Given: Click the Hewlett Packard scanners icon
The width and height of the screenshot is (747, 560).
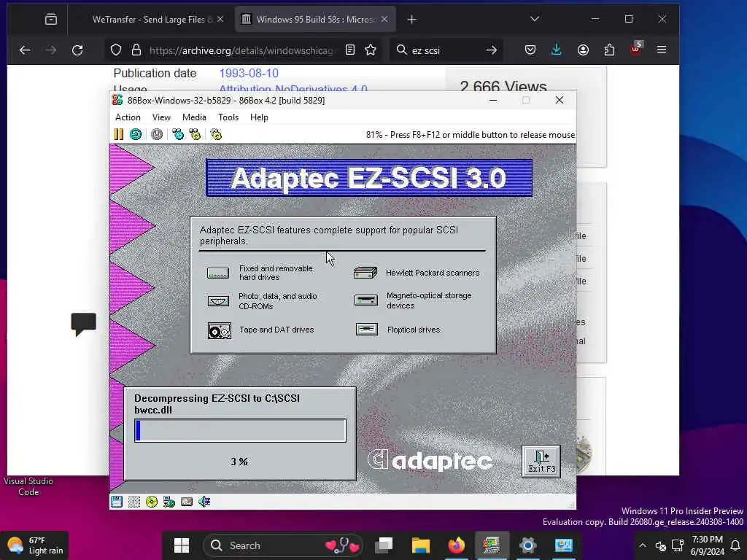Looking at the screenshot, I should (x=365, y=273).
